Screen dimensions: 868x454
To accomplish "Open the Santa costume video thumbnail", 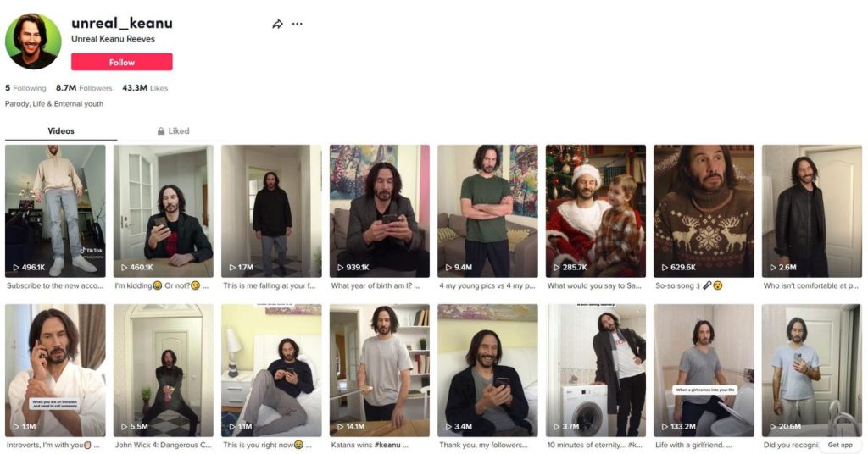I will tap(596, 211).
